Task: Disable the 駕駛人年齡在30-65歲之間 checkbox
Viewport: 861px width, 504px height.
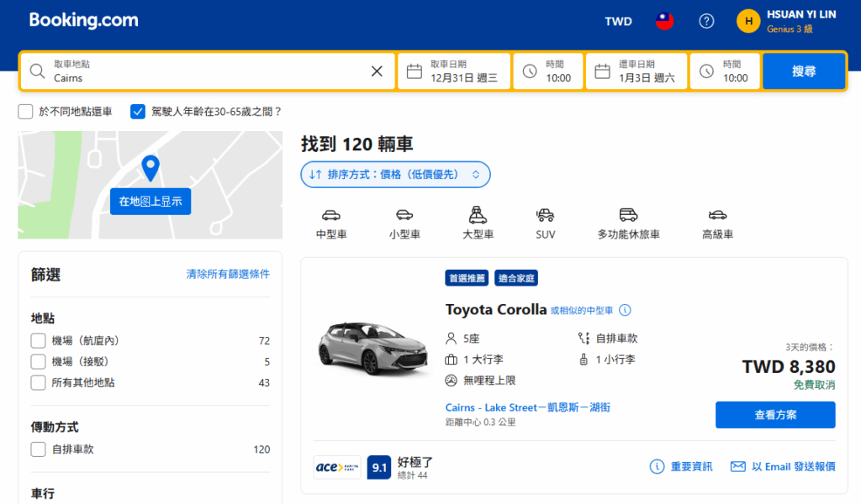Action: tap(137, 111)
